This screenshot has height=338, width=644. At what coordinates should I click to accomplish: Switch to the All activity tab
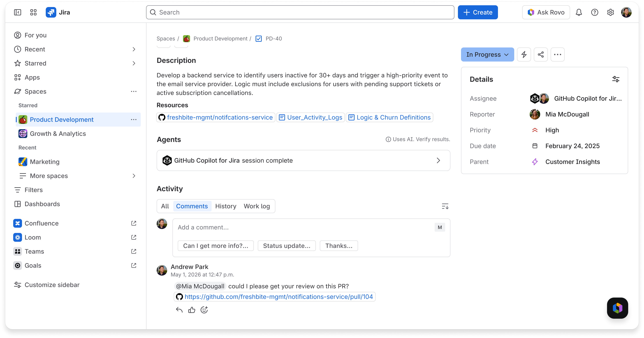(165, 206)
